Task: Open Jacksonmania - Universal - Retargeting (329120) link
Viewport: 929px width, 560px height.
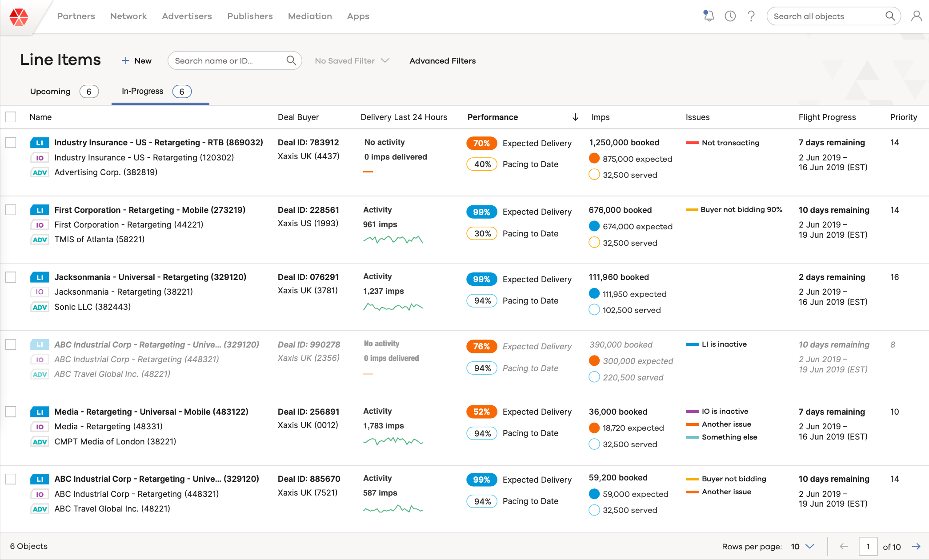Action: click(x=150, y=277)
